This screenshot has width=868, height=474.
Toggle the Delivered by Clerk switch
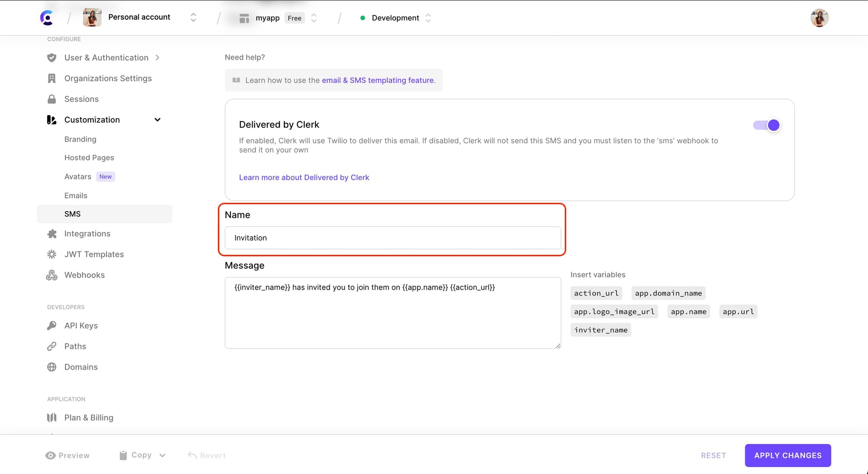[x=766, y=124]
